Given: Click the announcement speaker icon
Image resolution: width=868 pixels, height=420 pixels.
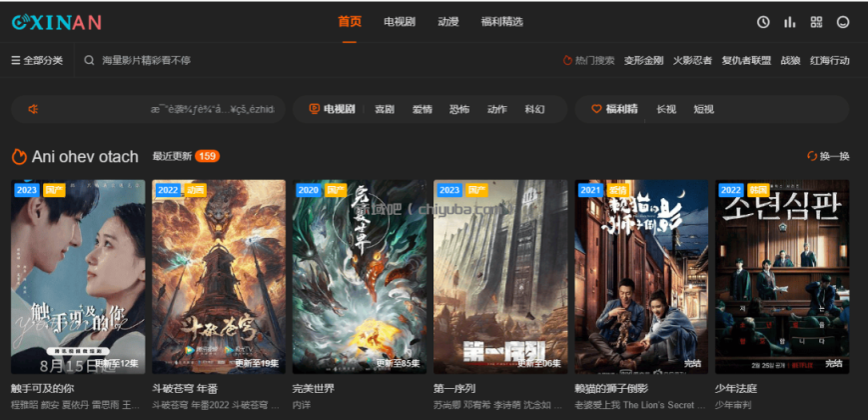Looking at the screenshot, I should point(33,109).
